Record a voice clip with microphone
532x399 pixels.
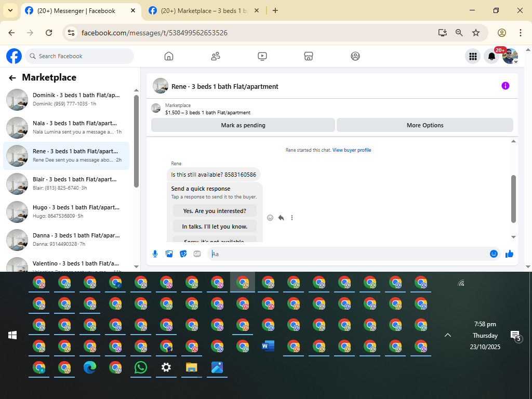(x=155, y=254)
